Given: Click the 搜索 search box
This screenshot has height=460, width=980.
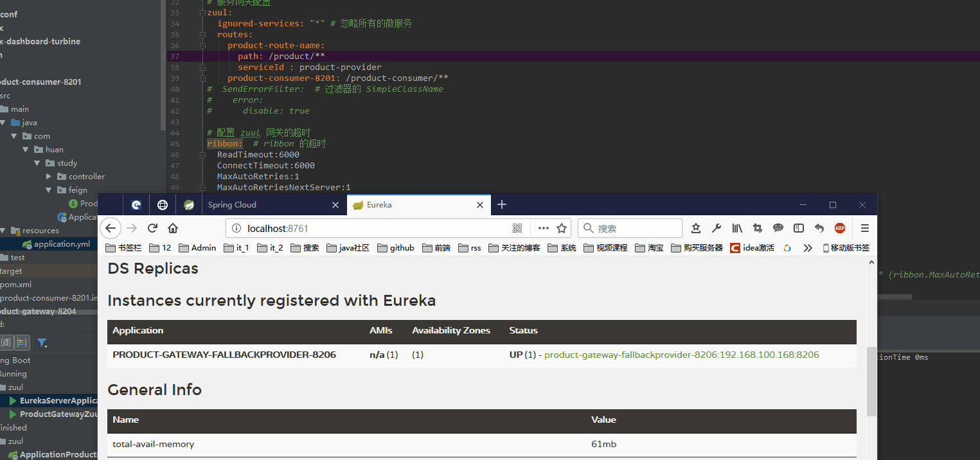Looking at the screenshot, I should pos(630,228).
